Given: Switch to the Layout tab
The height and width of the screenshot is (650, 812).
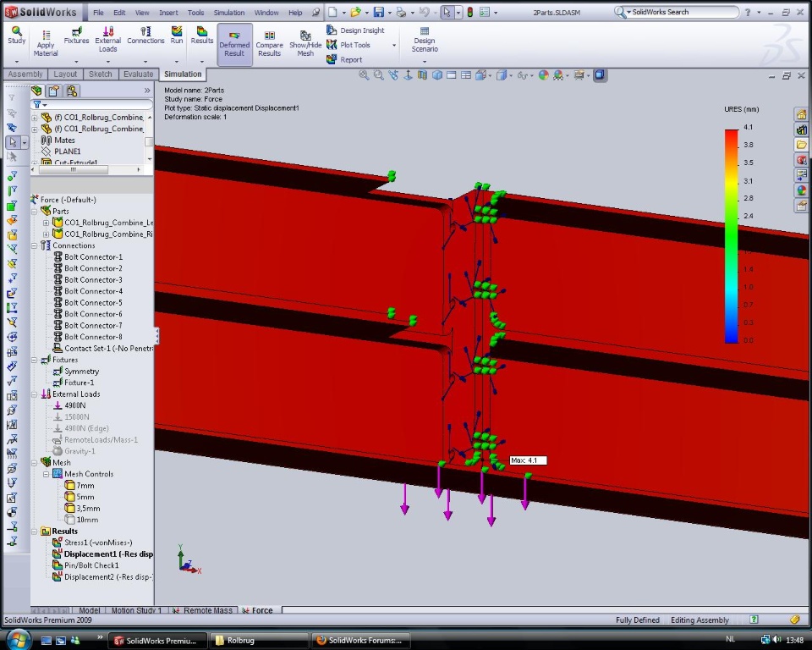Looking at the screenshot, I should [x=65, y=74].
